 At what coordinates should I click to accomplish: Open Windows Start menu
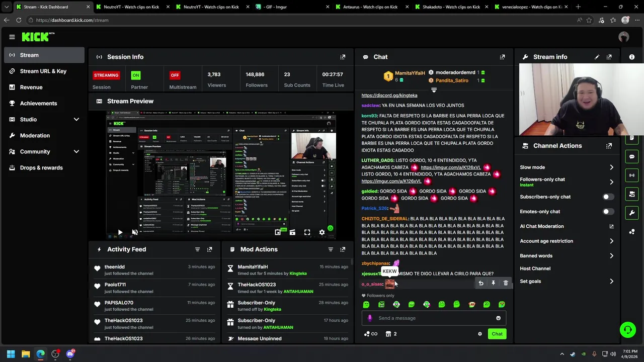pyautogui.click(x=11, y=354)
